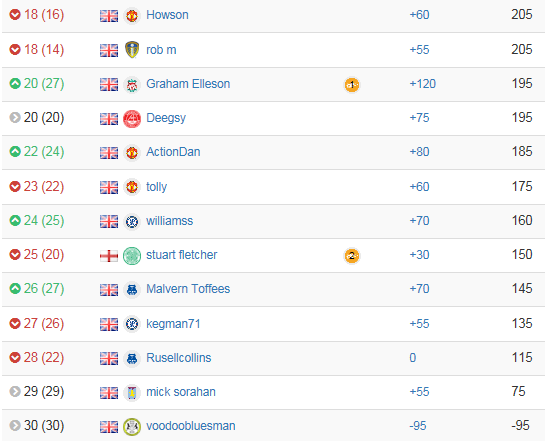545x441 pixels.
Task: Click the Everton crest beside Malvern Toffees
Action: click(x=132, y=289)
